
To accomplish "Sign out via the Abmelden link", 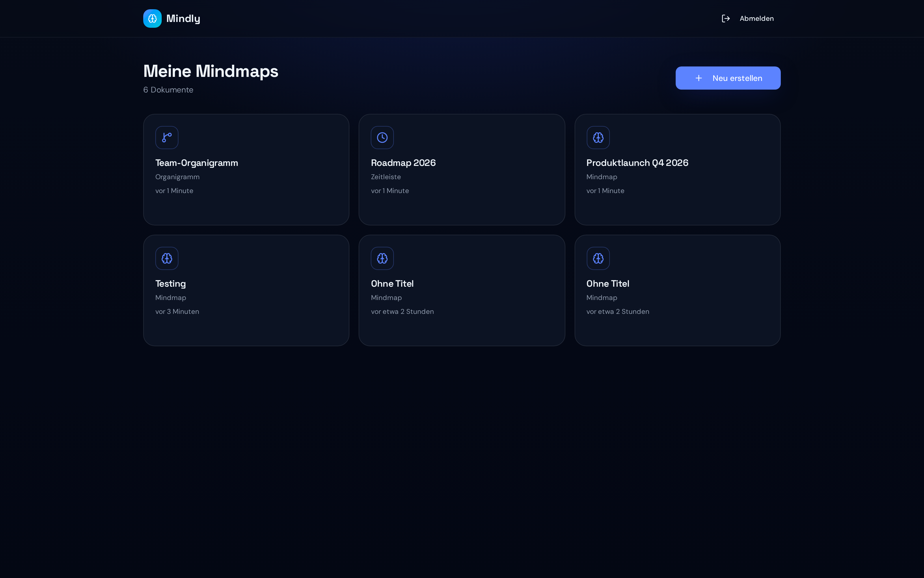I will coord(757,18).
